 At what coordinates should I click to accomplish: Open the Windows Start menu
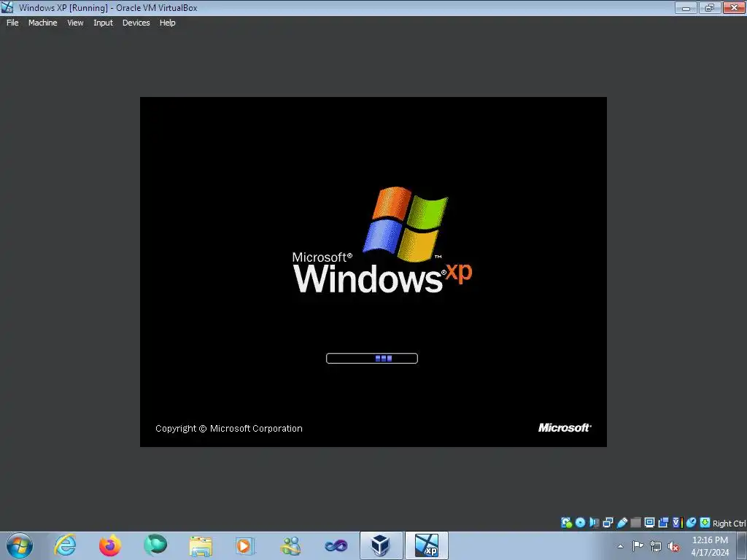[x=20, y=545]
